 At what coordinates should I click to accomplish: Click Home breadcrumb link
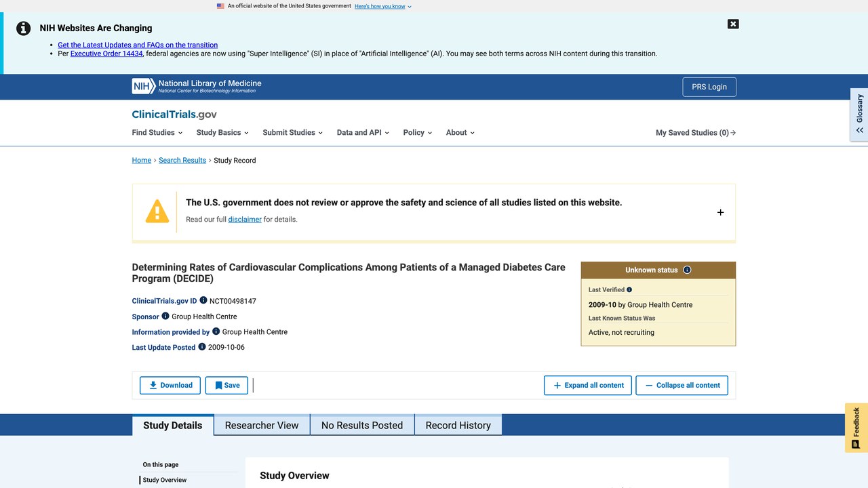point(142,161)
